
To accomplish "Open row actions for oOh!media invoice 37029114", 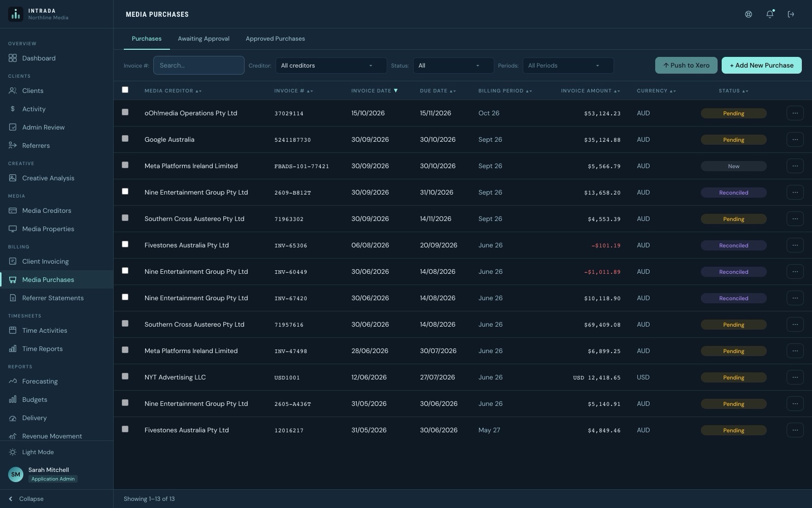I will 795,113.
